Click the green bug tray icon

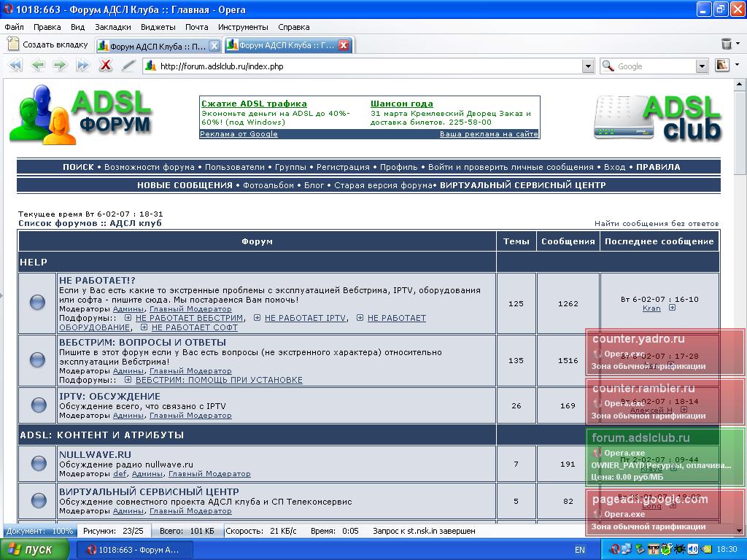click(679, 549)
